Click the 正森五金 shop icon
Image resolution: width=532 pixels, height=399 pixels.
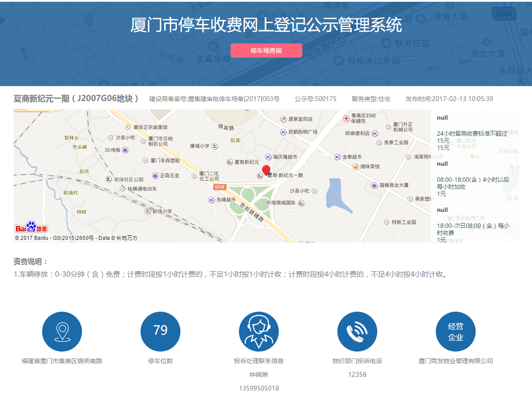pyautogui.click(x=155, y=176)
